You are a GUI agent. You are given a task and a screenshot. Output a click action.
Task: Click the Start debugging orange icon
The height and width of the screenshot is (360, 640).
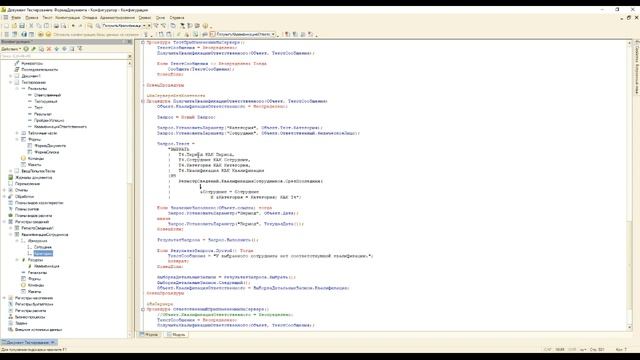tap(40, 34)
